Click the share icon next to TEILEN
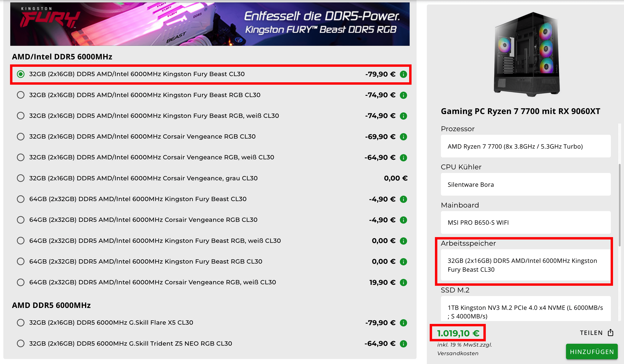This screenshot has width=624, height=364. [610, 333]
